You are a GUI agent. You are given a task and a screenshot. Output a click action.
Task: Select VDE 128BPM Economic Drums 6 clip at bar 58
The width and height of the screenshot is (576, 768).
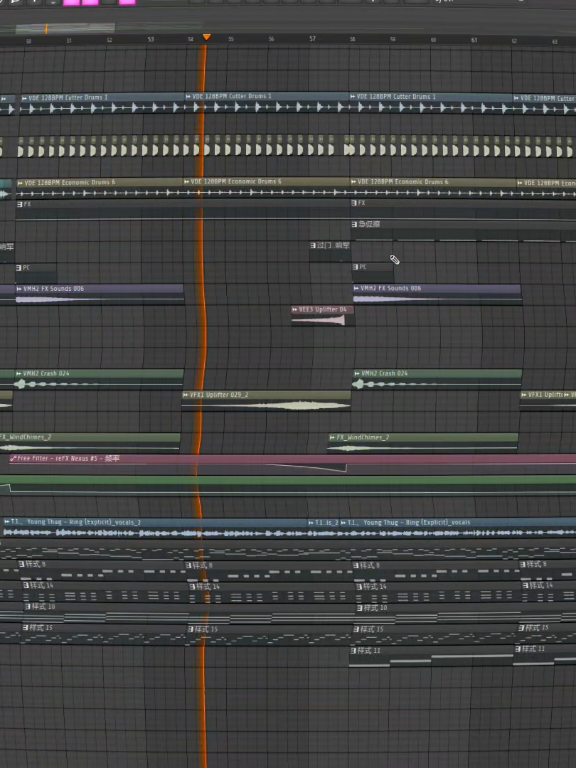click(433, 189)
